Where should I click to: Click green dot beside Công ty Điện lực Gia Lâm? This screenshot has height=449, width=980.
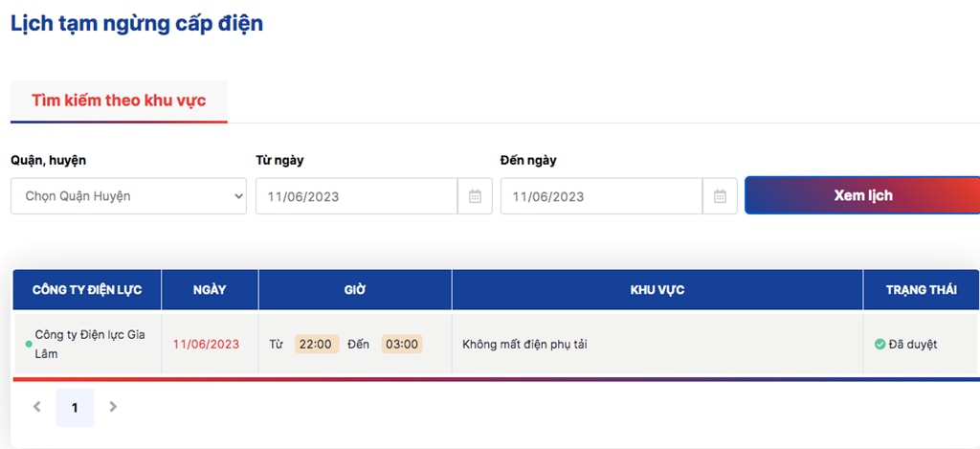[x=29, y=344]
